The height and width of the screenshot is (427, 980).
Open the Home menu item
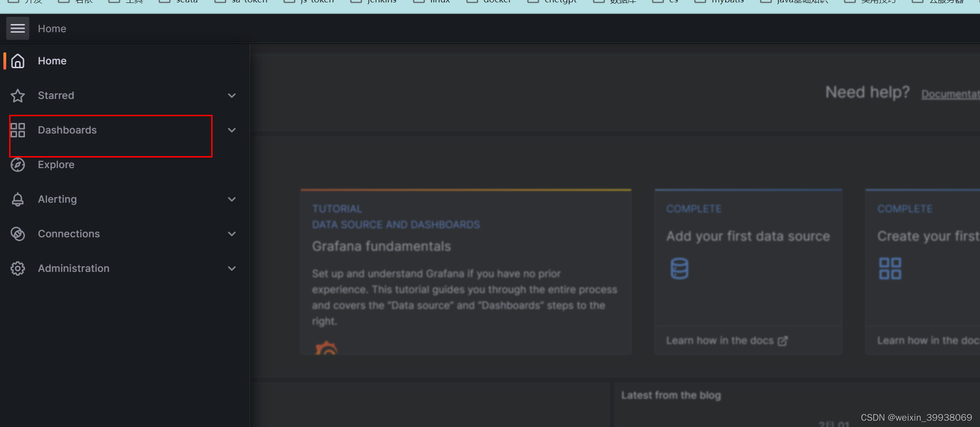[x=52, y=61]
